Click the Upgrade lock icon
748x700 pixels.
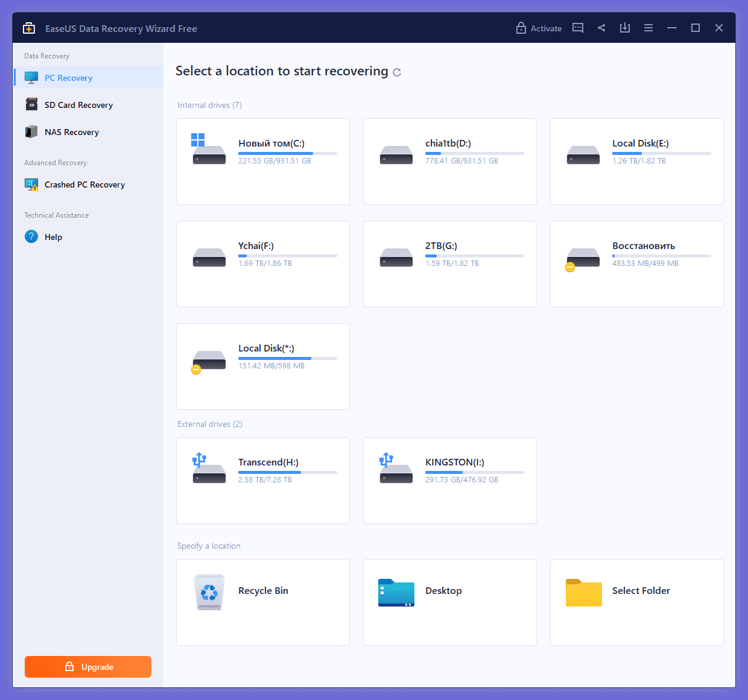pos(69,667)
